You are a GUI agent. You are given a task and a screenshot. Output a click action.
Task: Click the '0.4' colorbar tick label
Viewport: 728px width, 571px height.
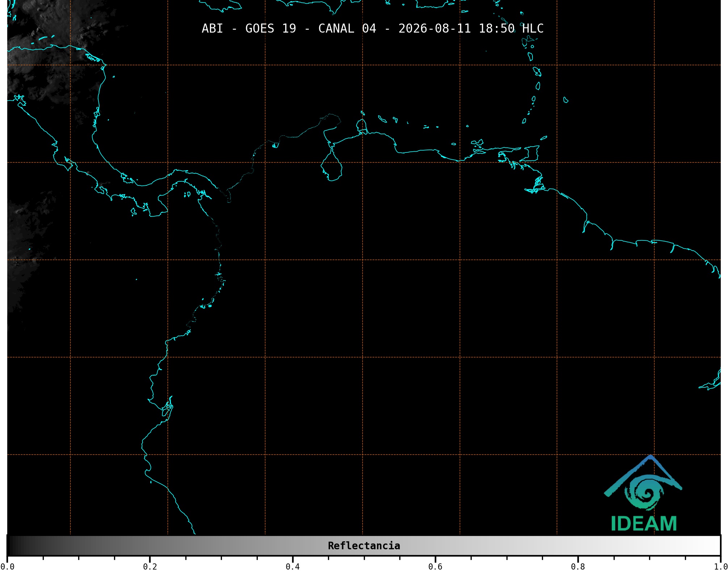[293, 567]
